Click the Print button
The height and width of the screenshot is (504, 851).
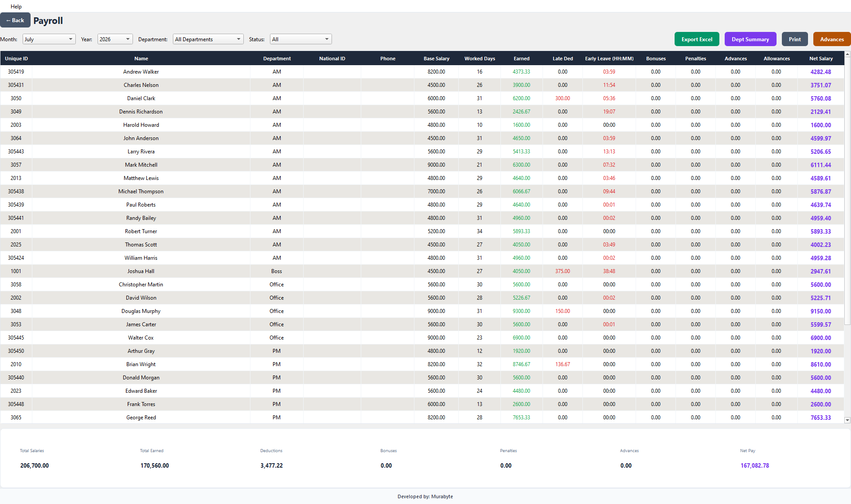tap(795, 39)
